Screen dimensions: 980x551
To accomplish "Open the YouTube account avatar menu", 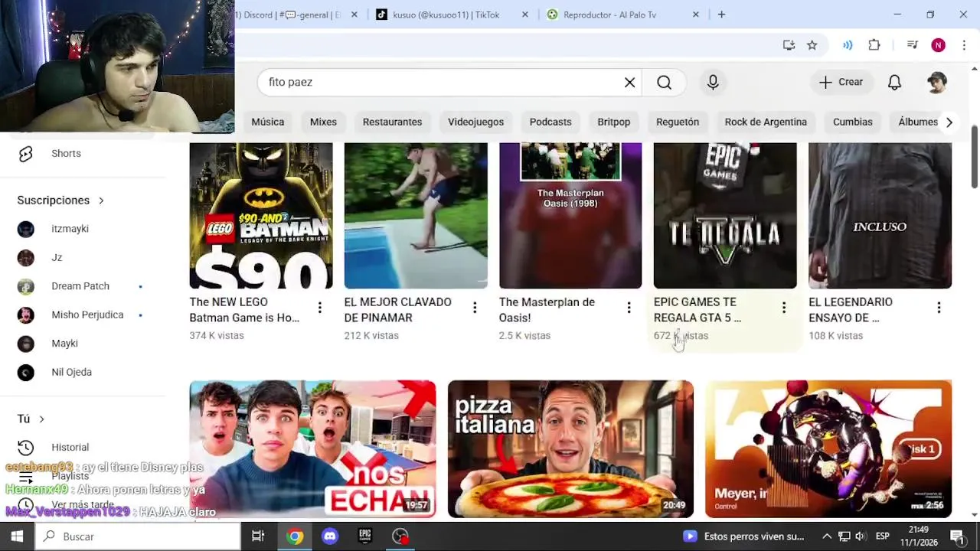I will click(937, 82).
